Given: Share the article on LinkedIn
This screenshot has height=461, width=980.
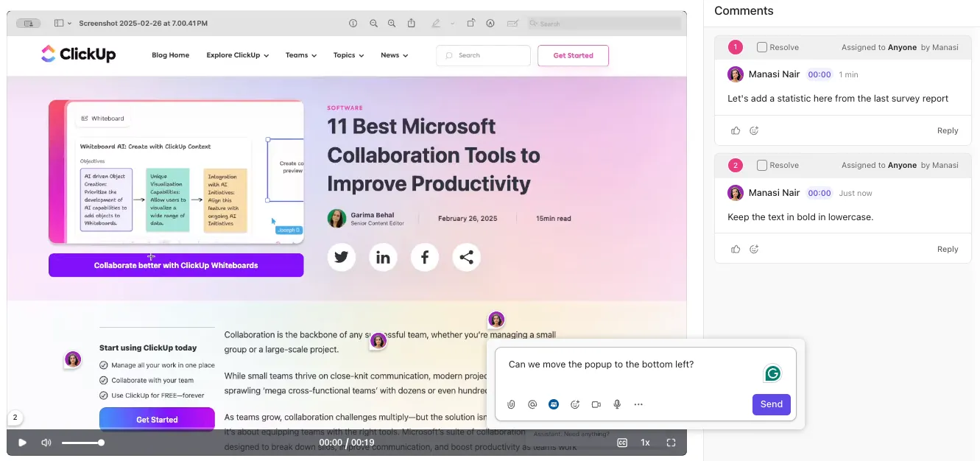Looking at the screenshot, I should [x=383, y=257].
